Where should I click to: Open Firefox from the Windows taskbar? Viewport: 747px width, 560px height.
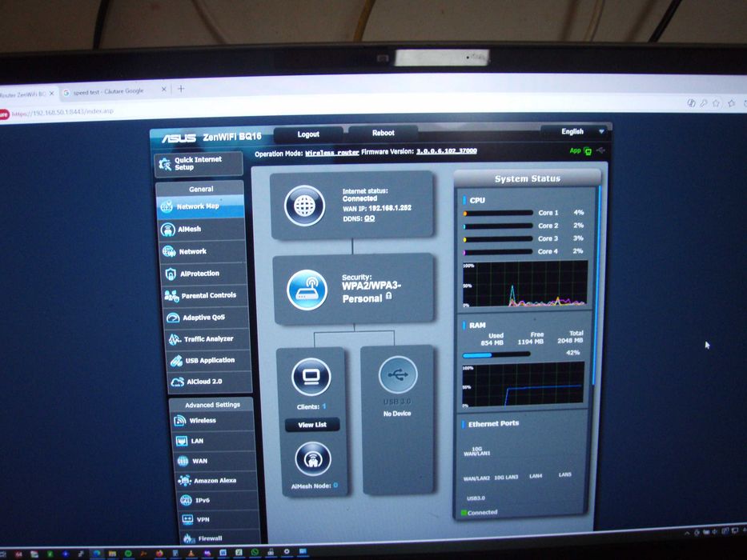[x=159, y=554]
